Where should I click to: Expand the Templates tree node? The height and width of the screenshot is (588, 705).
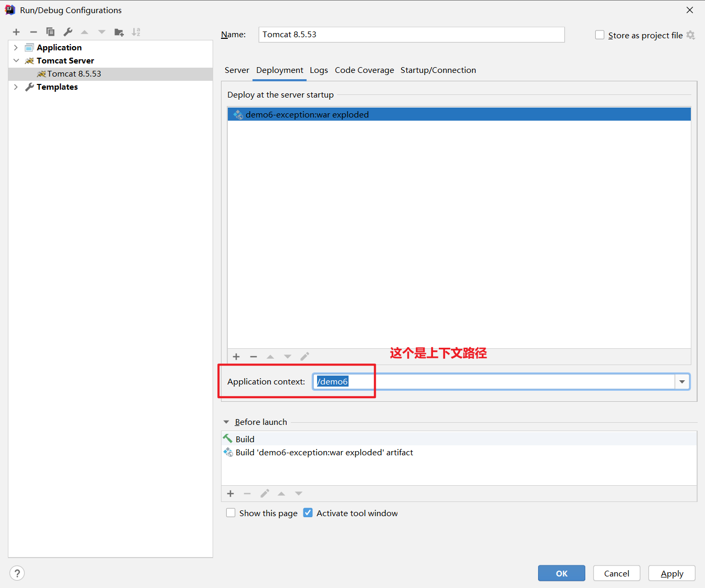tap(16, 87)
